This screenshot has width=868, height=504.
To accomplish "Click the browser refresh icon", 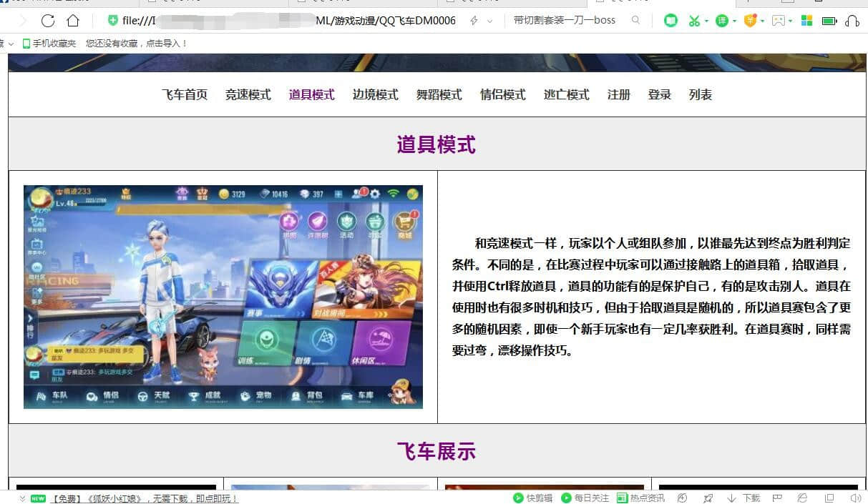I will tap(48, 21).
